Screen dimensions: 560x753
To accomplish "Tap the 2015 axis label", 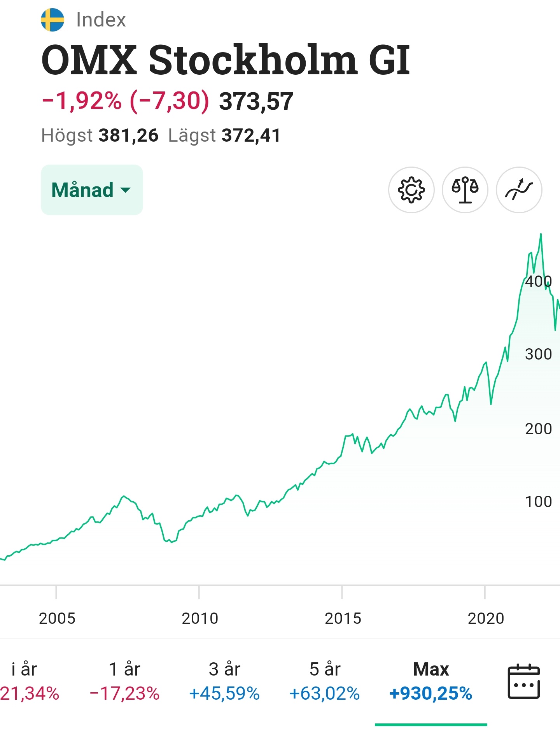I will (x=343, y=618).
